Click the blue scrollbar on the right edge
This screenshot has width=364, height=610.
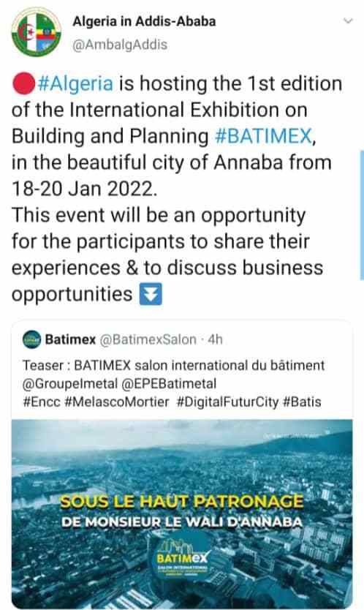tap(362, 215)
